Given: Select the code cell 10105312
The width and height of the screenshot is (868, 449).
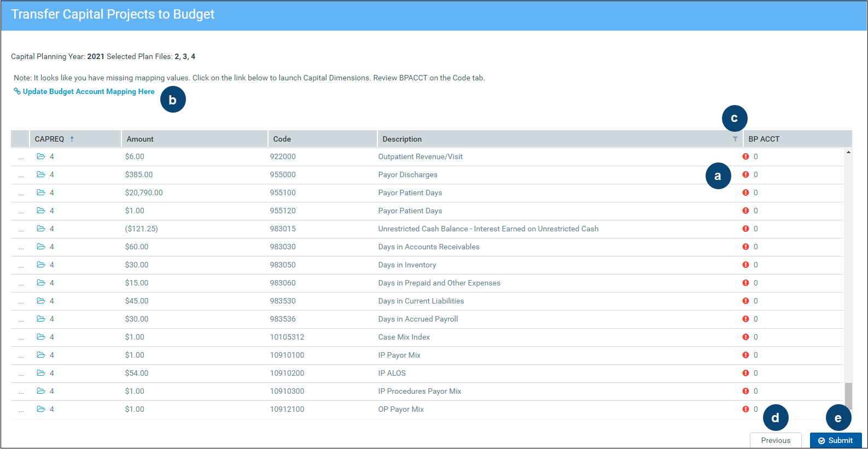Looking at the screenshot, I should (287, 337).
